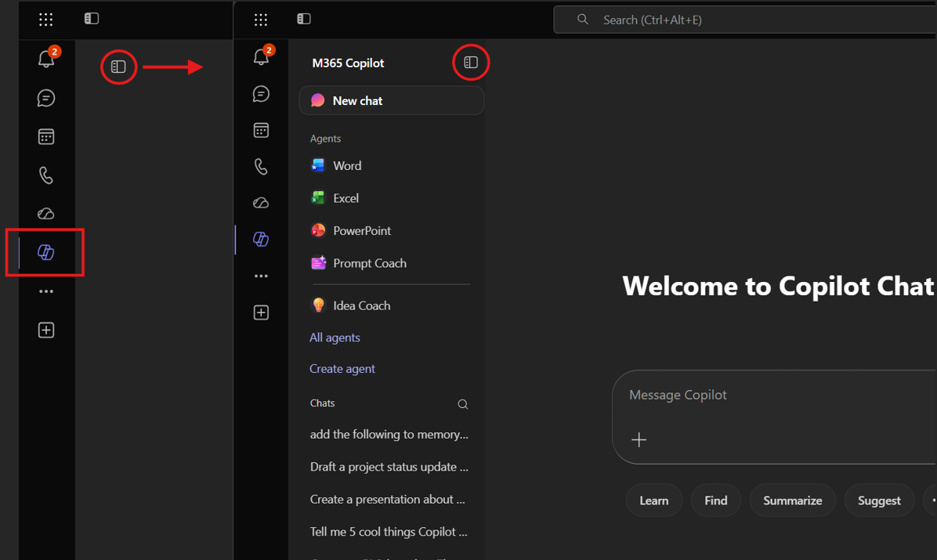The height and width of the screenshot is (560, 937).
Task: Click the All agents link
Action: pyautogui.click(x=335, y=338)
